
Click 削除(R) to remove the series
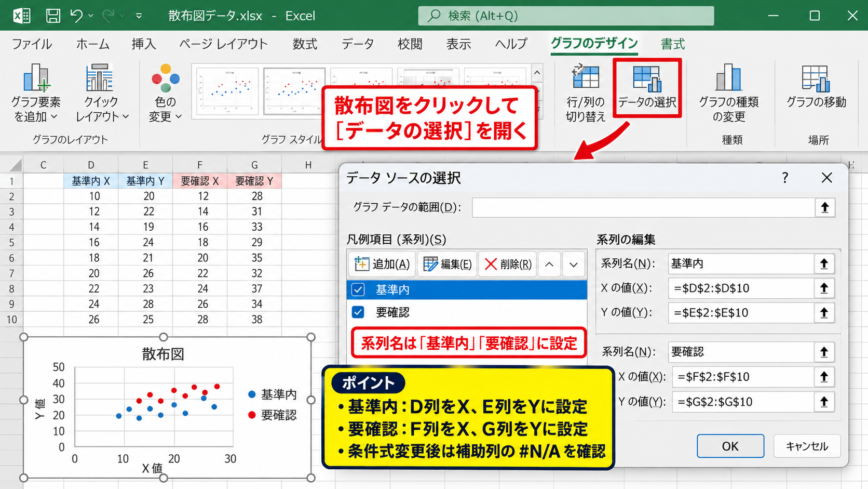[508, 265]
